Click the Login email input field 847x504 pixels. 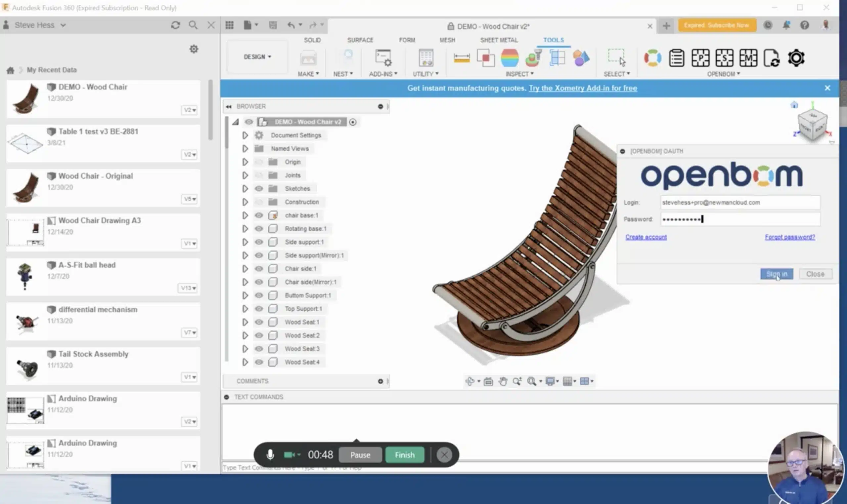point(740,202)
